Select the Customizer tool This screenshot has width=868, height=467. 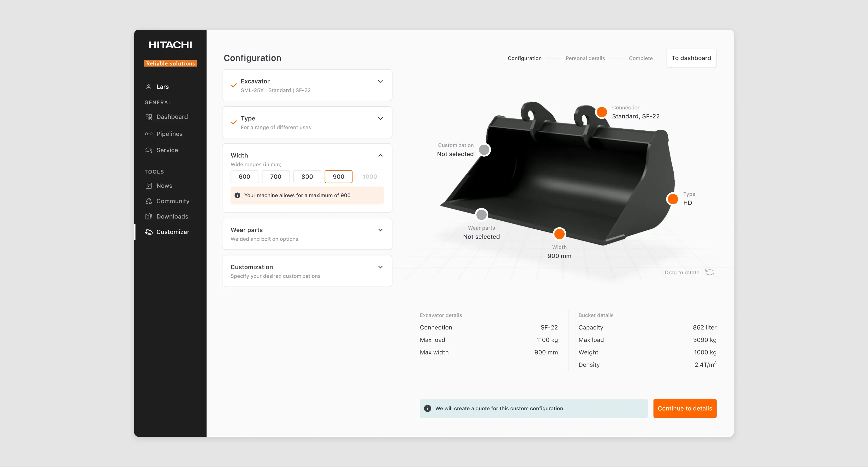point(173,232)
